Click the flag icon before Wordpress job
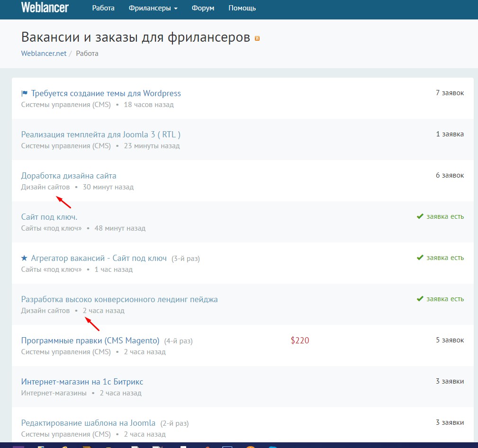This screenshot has height=448, width=478. (x=24, y=93)
